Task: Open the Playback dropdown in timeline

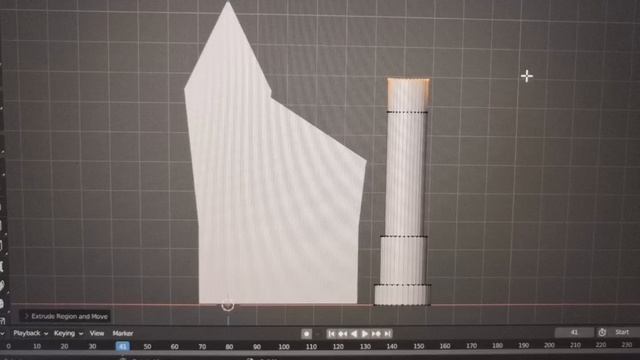Action: point(30,333)
